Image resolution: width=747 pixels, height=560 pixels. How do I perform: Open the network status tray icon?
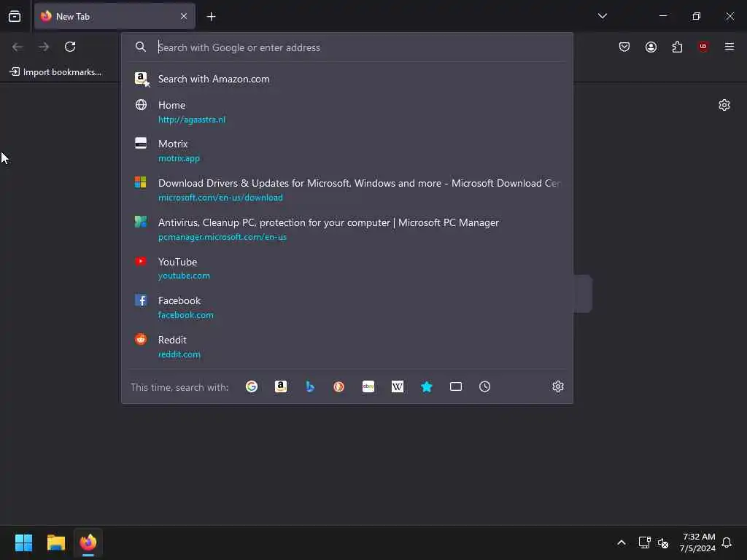tap(645, 542)
